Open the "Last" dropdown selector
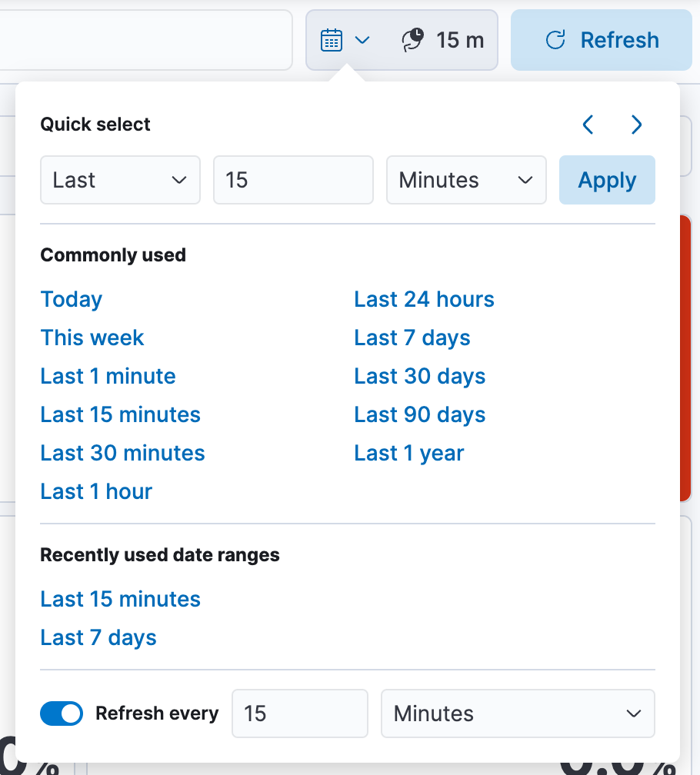 pos(120,180)
